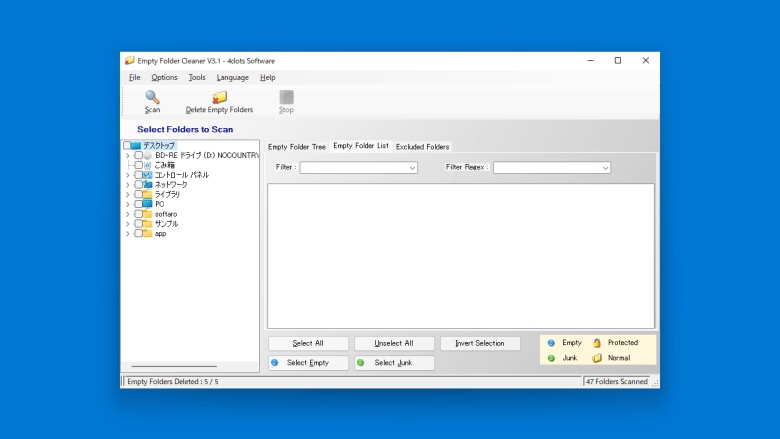The image size is (780, 439).
Task: Check the PC checkbox
Action: [138, 204]
